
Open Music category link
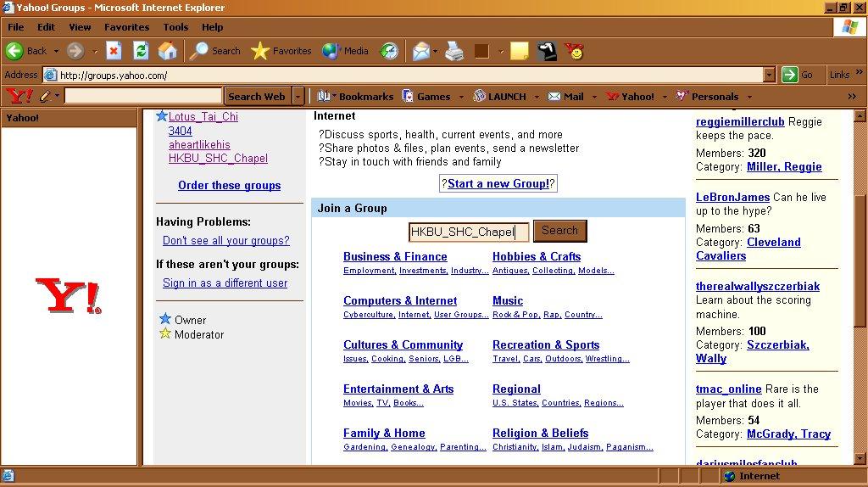(x=508, y=300)
